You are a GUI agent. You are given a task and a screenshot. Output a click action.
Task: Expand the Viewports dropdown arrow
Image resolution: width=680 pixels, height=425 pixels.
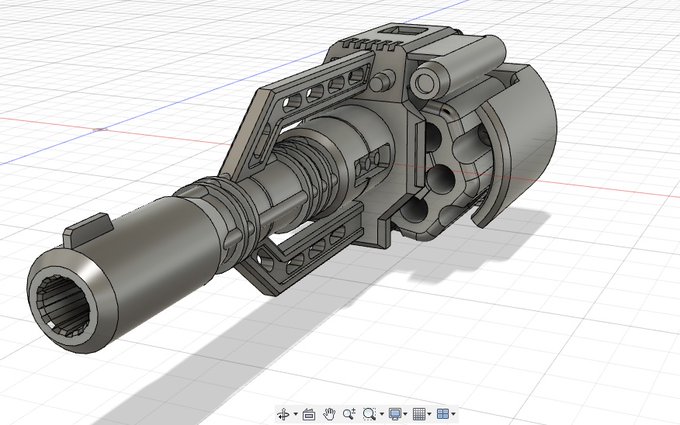453,414
